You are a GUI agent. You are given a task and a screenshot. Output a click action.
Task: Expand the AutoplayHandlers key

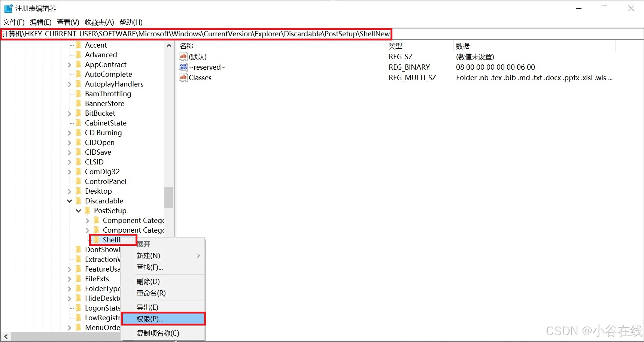[70, 84]
